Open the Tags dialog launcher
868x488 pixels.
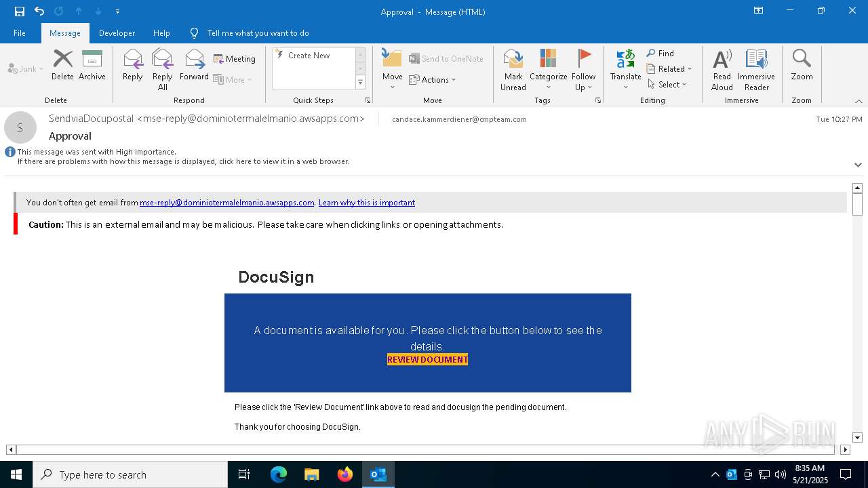pos(598,100)
